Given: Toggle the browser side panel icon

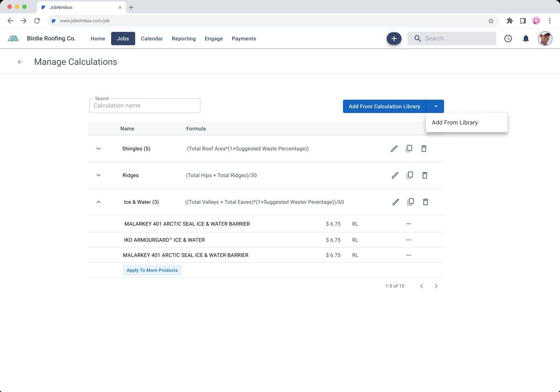Looking at the screenshot, I should click(523, 21).
